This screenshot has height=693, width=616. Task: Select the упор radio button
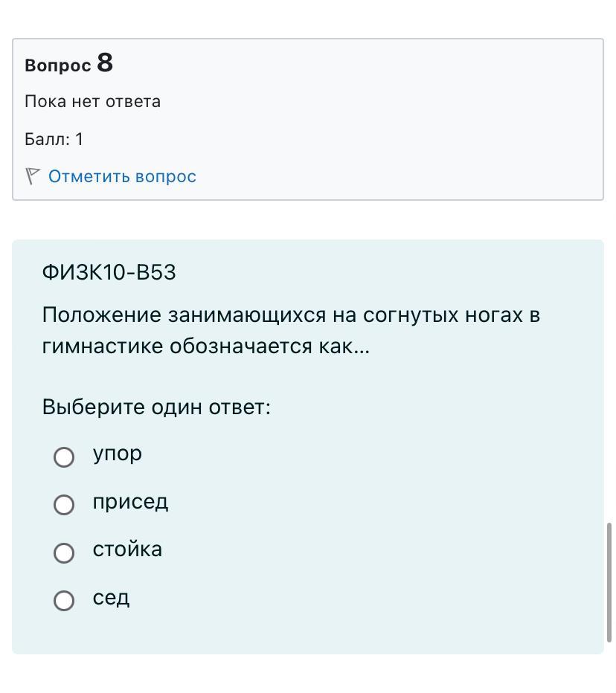pyautogui.click(x=64, y=457)
